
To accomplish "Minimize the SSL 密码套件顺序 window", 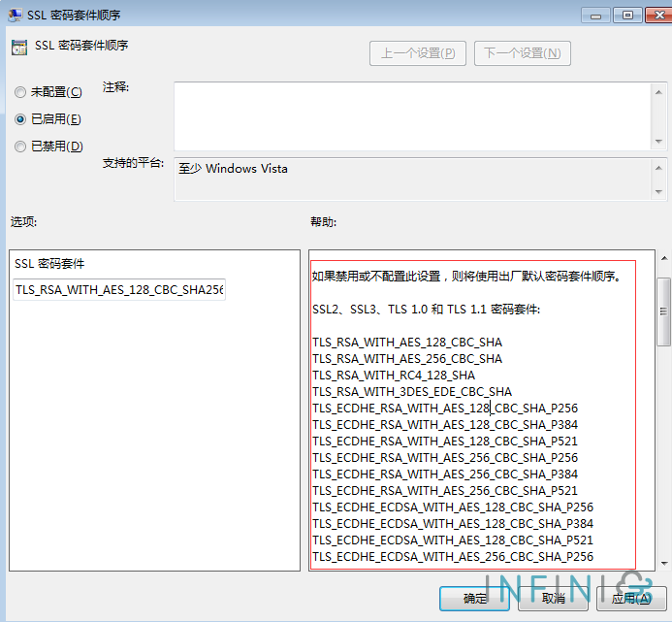I will 595,16.
